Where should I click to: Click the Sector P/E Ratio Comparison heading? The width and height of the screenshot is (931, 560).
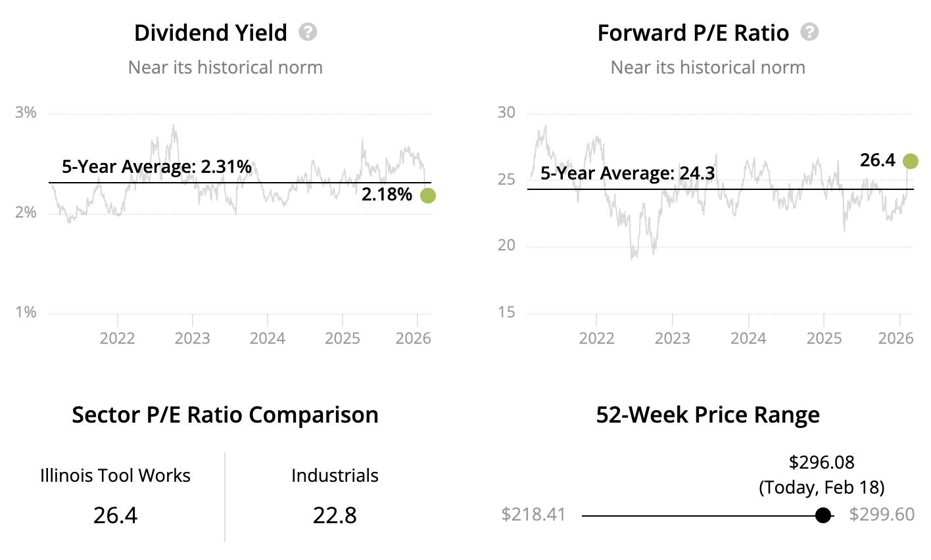click(225, 415)
